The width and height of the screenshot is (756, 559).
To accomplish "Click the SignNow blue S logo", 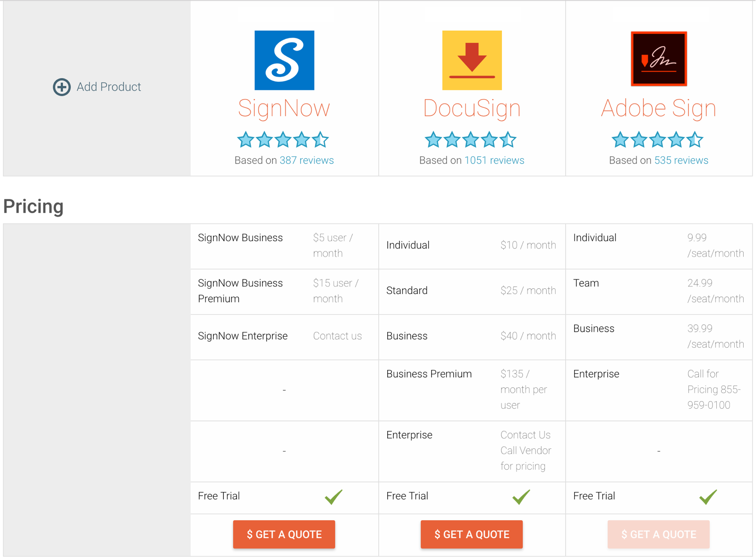I will (284, 60).
